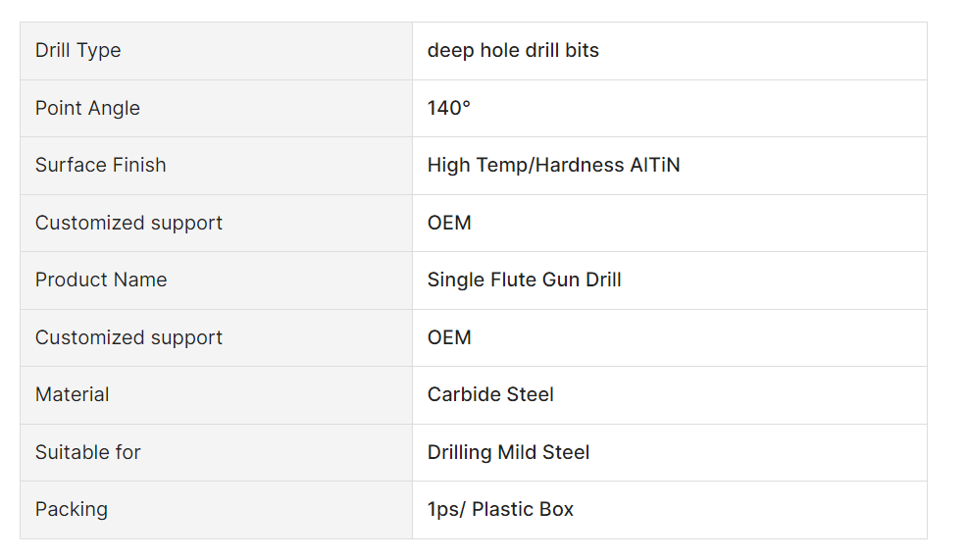
Task: Click the 'Material' label cell
Action: pos(216,395)
